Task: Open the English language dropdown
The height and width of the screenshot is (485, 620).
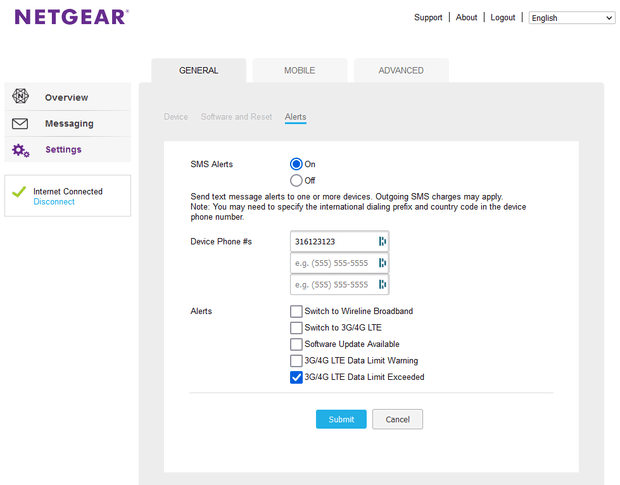Action: coord(572,18)
